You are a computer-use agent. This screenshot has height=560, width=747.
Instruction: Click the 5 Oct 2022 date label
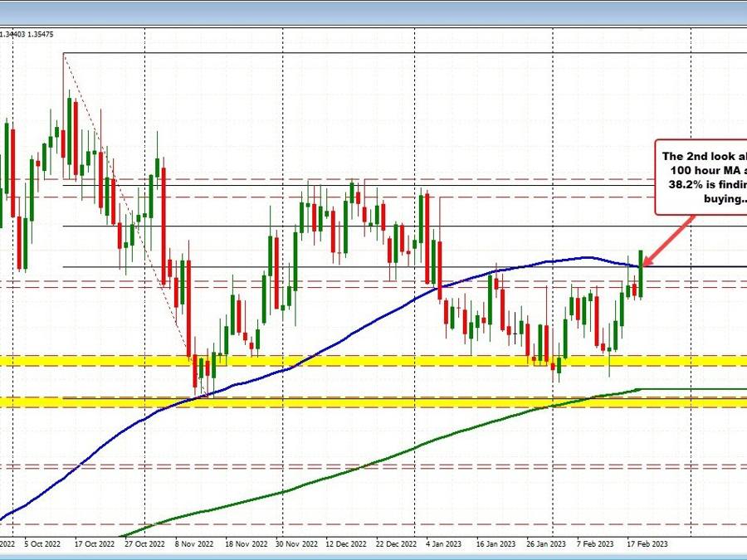(x=42, y=547)
